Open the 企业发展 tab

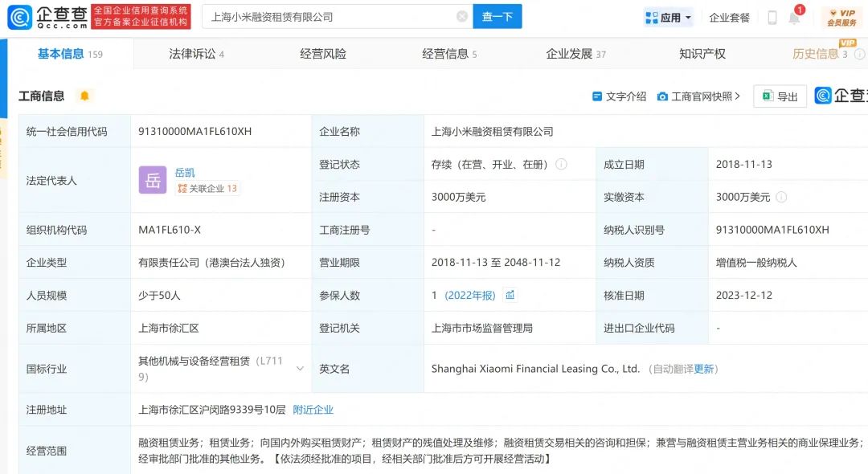(x=575, y=54)
